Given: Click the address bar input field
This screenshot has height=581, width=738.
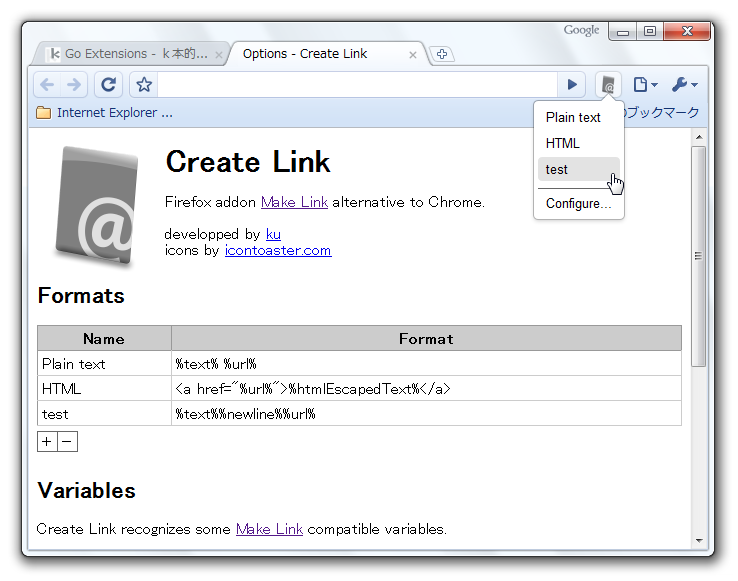Looking at the screenshot, I should [358, 85].
